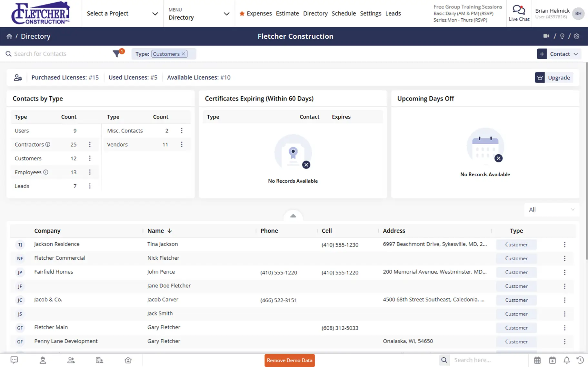Open Estimate in top navigation
Image resolution: width=588 pixels, height=367 pixels.
click(x=287, y=14)
